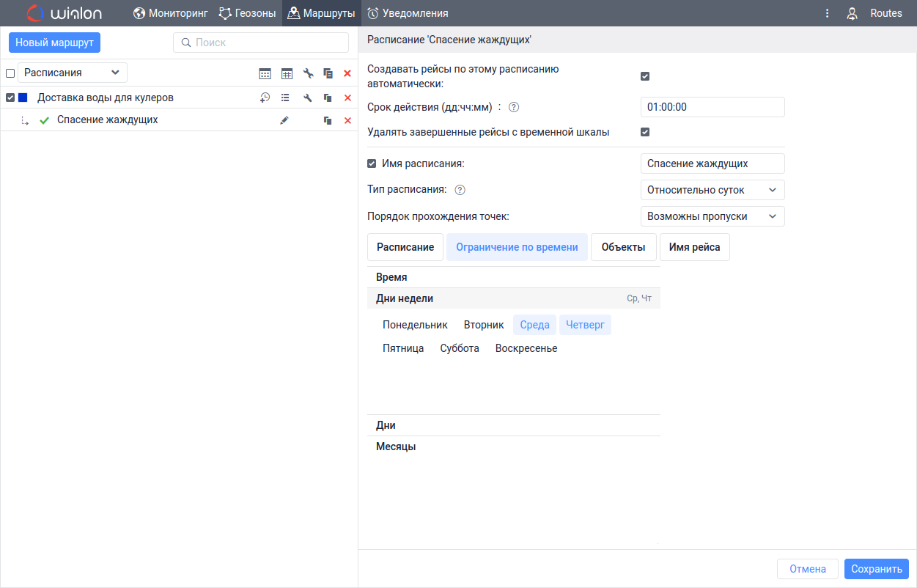This screenshot has width=917, height=588.
Task: Click list icon for Доставка воды route
Action: [286, 98]
